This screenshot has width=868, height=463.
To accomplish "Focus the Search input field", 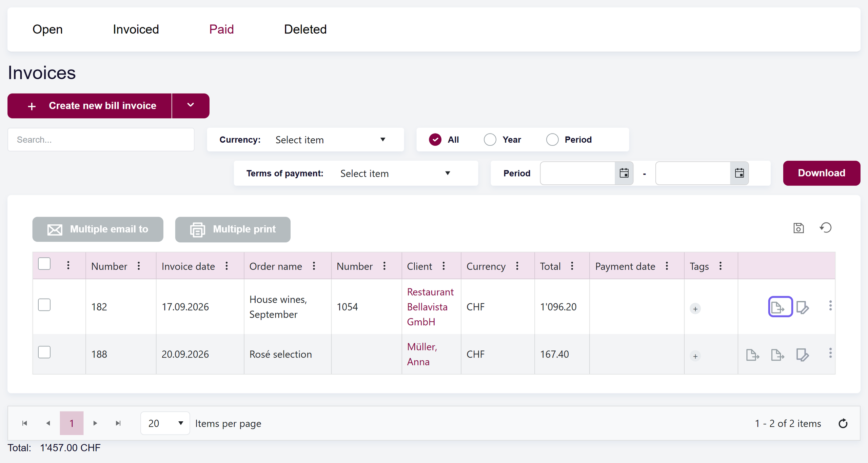I will coord(101,140).
